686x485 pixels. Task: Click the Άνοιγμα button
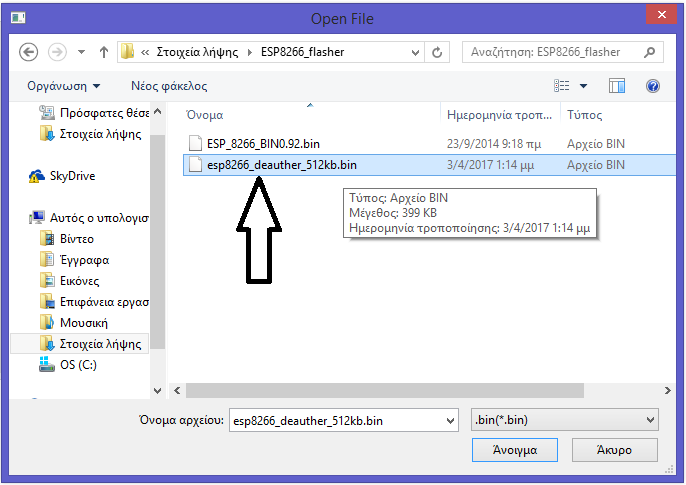(514, 450)
